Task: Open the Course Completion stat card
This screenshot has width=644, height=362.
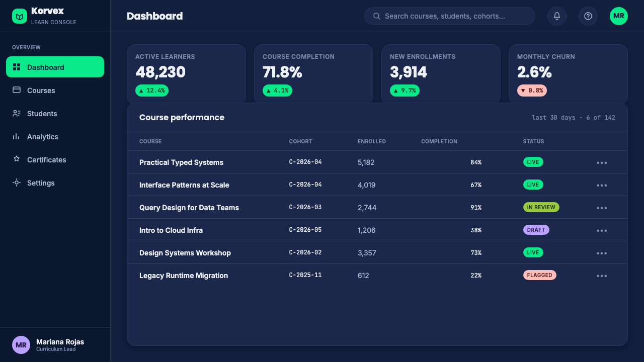Action: pyautogui.click(x=313, y=74)
